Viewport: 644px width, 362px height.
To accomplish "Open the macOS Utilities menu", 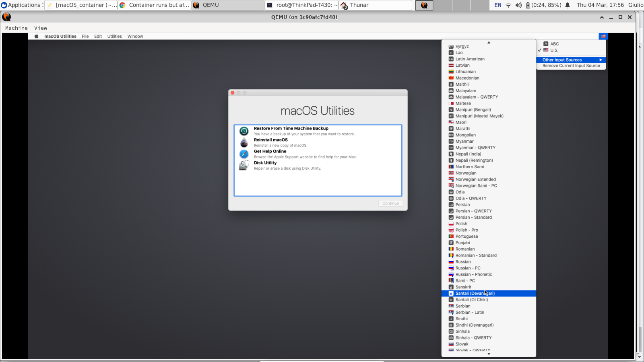I will [60, 36].
